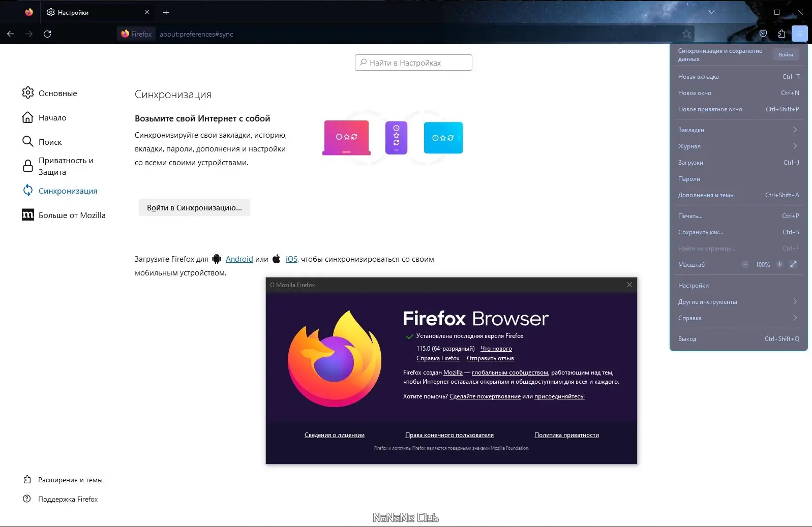
Task: Open the Что нового link
Action: pos(496,349)
